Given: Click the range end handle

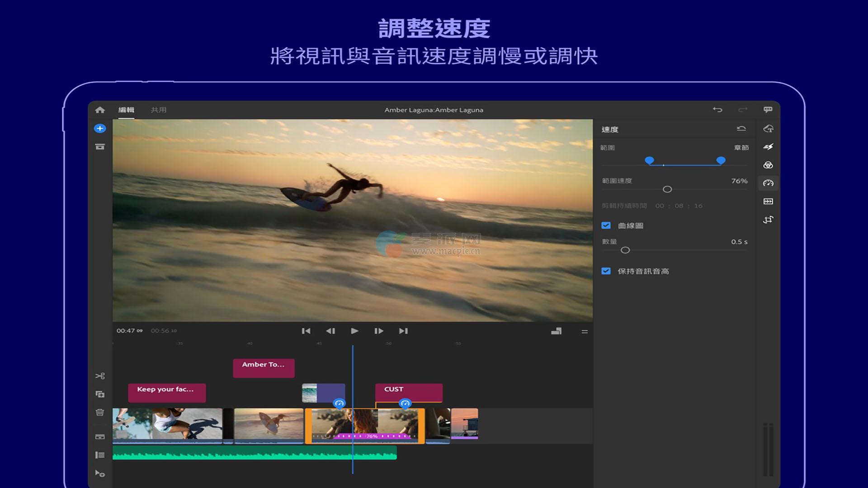Looking at the screenshot, I should tap(721, 160).
